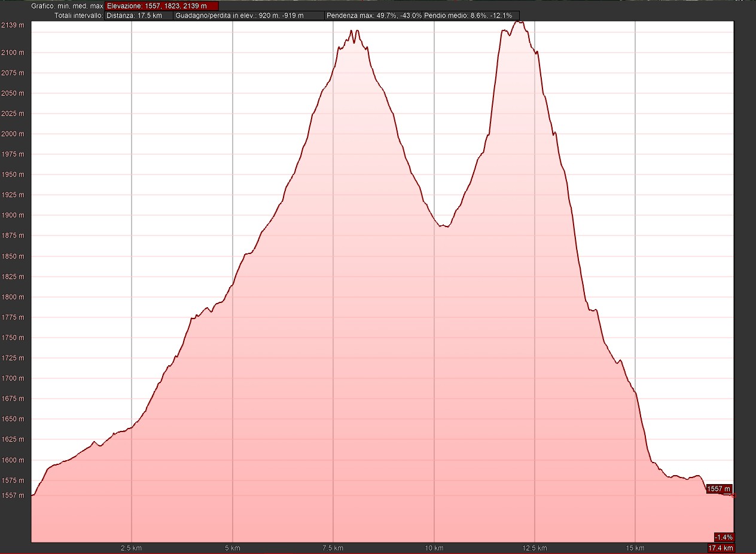Click the 5 km axis label
756x554 pixels.
coord(232,548)
